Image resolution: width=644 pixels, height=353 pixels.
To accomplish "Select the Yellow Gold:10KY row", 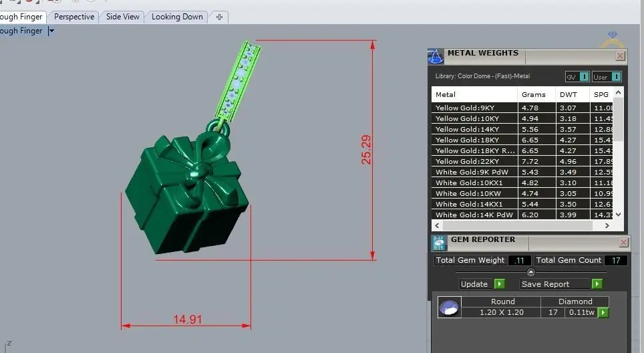I will click(x=522, y=119).
